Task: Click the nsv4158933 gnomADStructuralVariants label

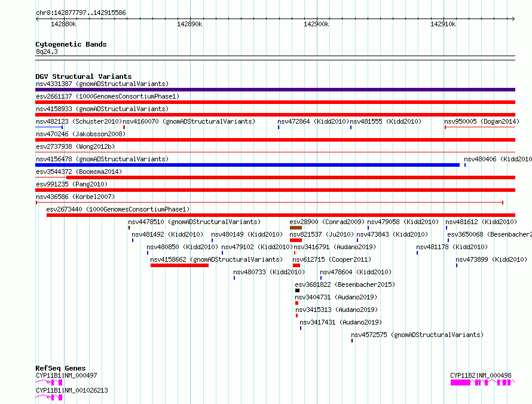Action: [102, 109]
